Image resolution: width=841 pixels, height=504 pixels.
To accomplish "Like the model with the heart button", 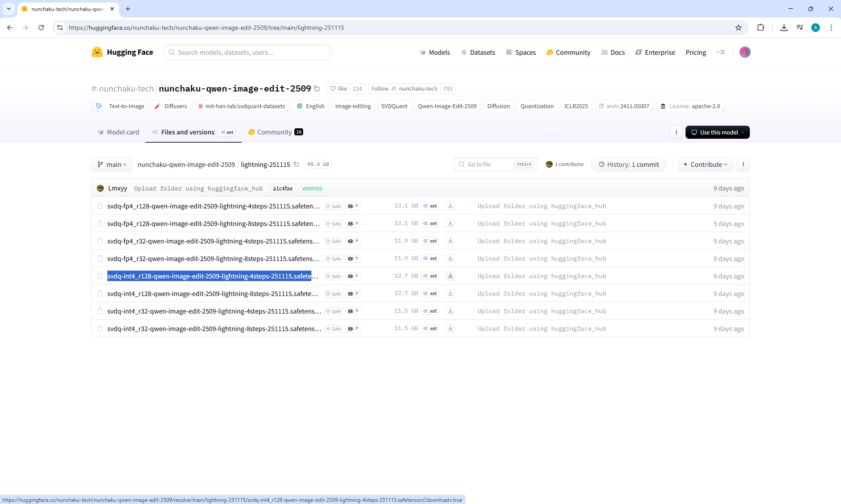I will 338,88.
